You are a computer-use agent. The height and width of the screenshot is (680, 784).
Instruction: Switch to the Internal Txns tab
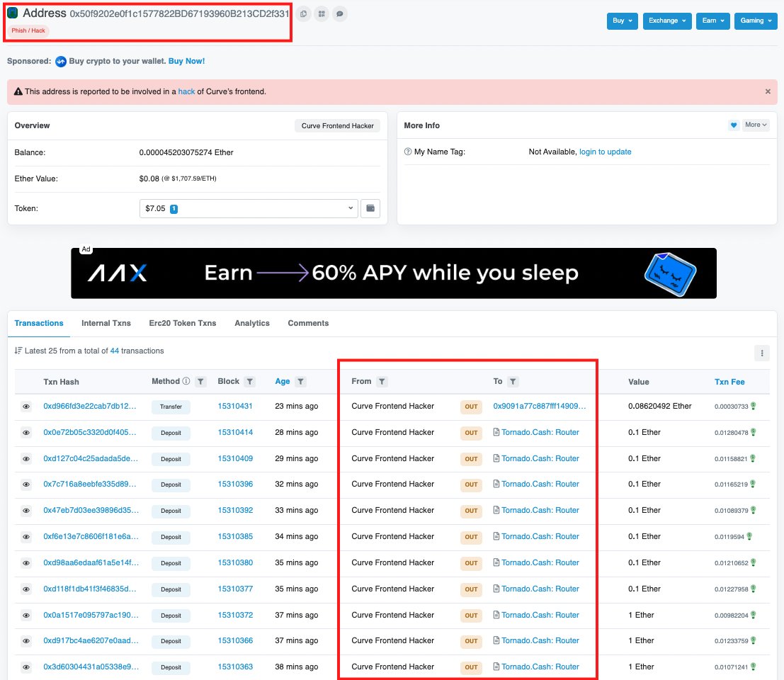pos(106,323)
